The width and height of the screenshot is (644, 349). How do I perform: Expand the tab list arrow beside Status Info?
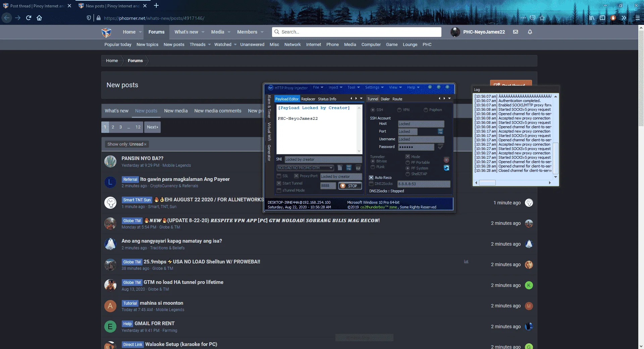pos(361,98)
